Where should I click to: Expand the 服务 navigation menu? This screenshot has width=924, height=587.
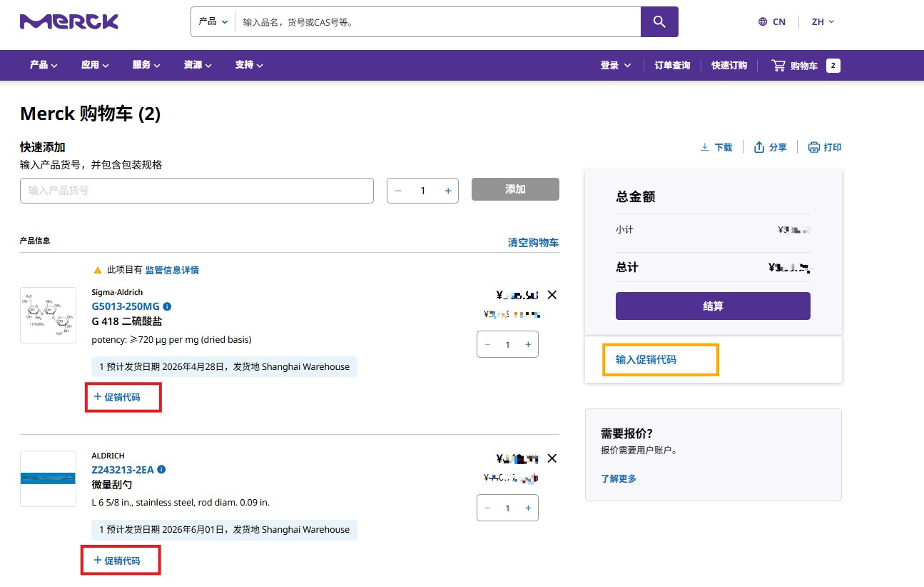pos(146,65)
